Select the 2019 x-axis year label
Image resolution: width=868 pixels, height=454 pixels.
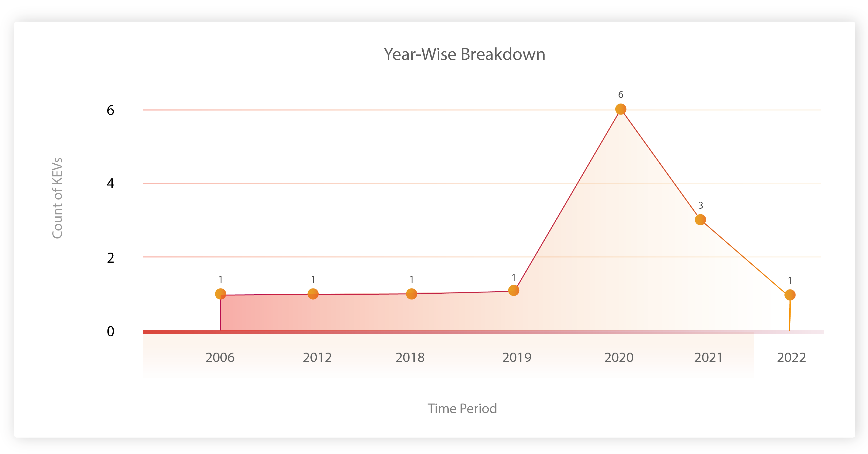[x=516, y=358]
